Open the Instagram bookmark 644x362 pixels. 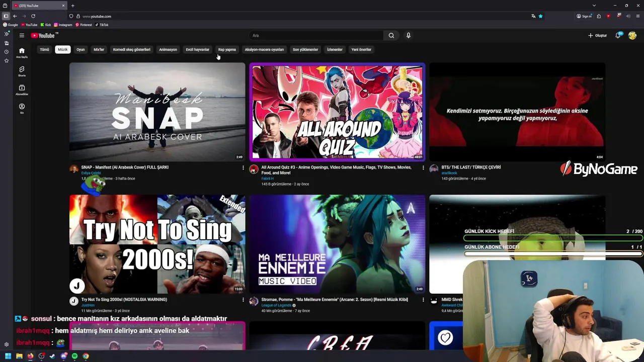(63, 25)
